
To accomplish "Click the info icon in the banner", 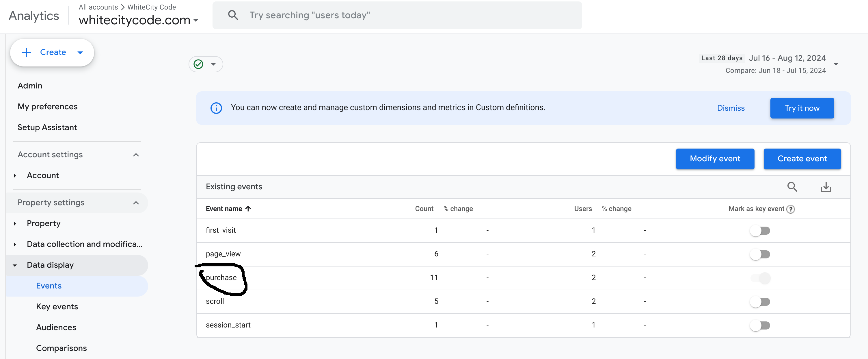I will (216, 108).
